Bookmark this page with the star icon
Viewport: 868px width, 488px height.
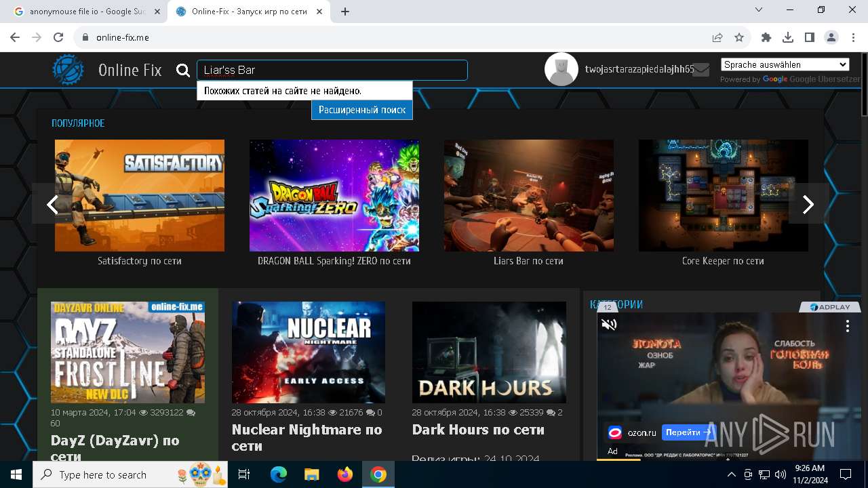click(x=739, y=38)
